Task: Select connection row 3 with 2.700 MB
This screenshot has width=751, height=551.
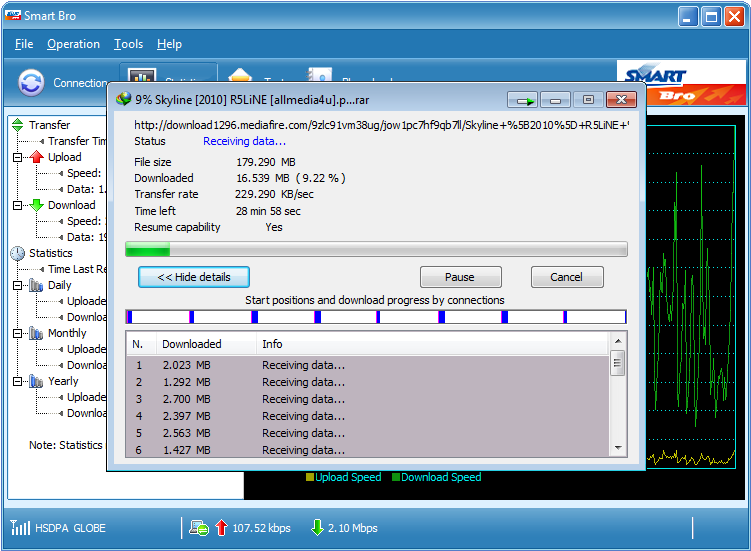Action: click(367, 399)
